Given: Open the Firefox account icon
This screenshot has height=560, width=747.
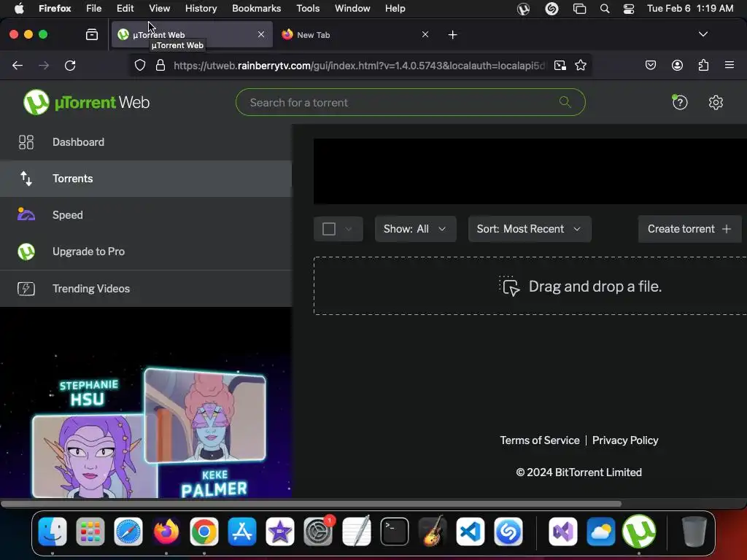Looking at the screenshot, I should (677, 65).
